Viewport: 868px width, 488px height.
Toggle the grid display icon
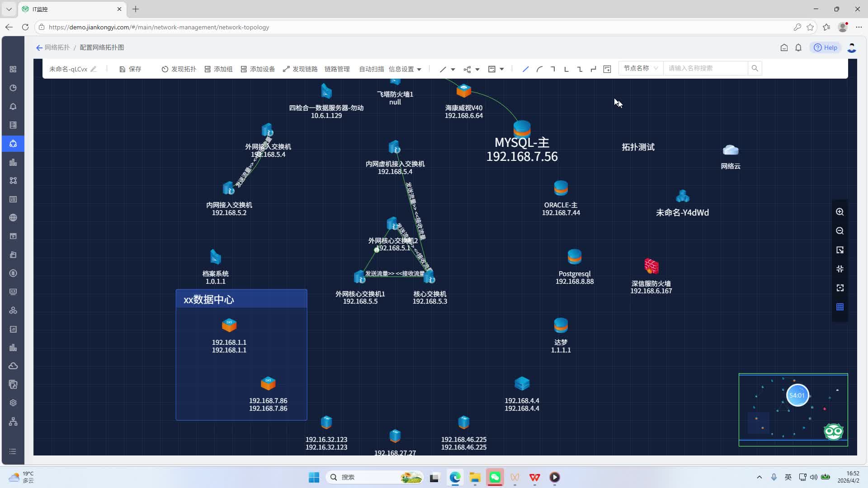point(840,307)
